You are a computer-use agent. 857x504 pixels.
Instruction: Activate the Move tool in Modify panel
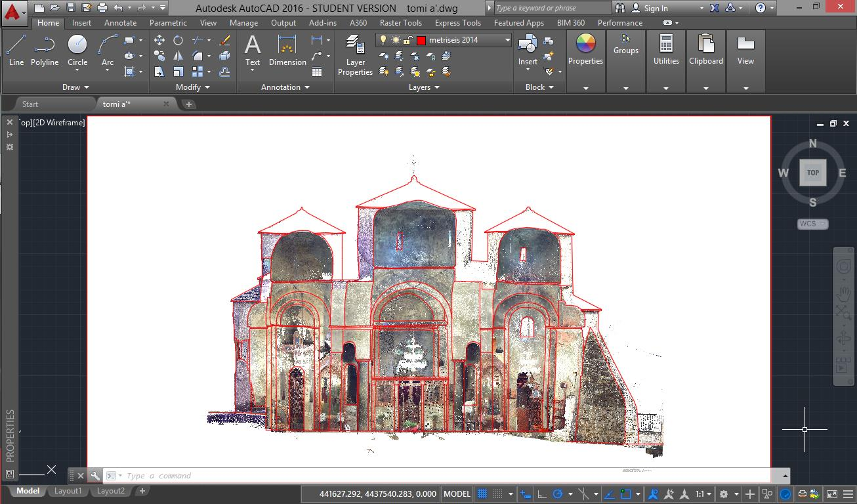tap(159, 40)
